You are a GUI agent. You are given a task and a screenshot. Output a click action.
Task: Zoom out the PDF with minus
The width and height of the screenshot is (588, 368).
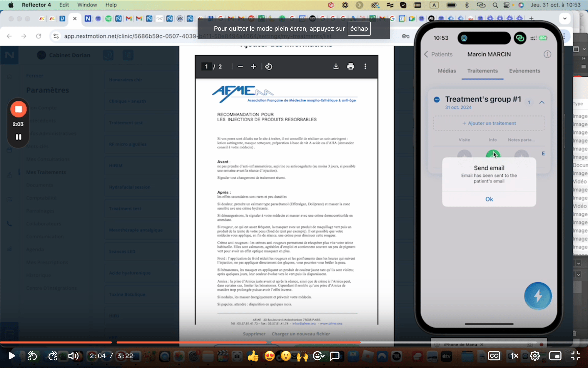pyautogui.click(x=240, y=67)
